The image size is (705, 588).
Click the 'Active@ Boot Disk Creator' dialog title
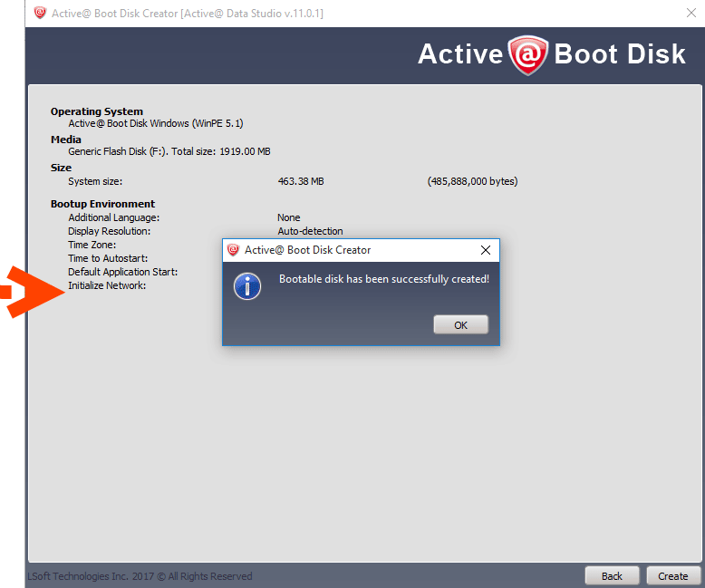point(307,250)
